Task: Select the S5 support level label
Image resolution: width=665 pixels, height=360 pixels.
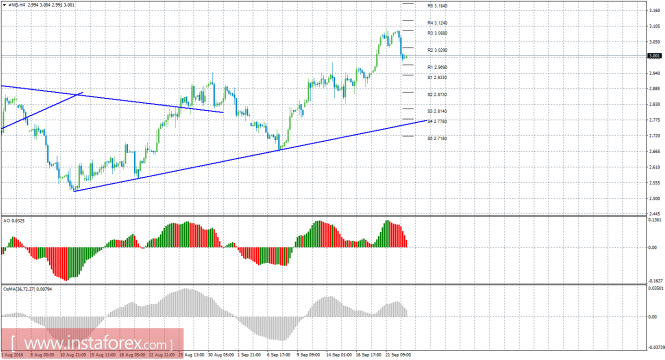Action: [437, 138]
